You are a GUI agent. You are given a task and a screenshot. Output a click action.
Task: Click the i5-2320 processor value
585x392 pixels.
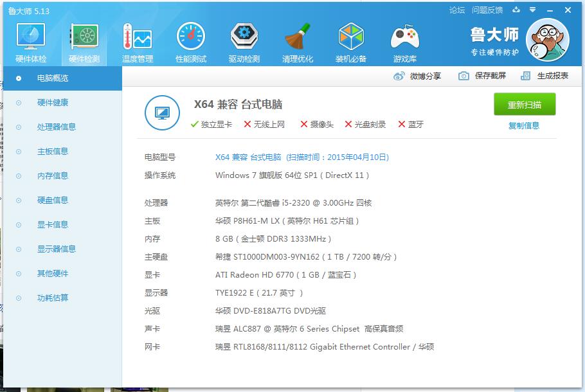pyautogui.click(x=293, y=203)
